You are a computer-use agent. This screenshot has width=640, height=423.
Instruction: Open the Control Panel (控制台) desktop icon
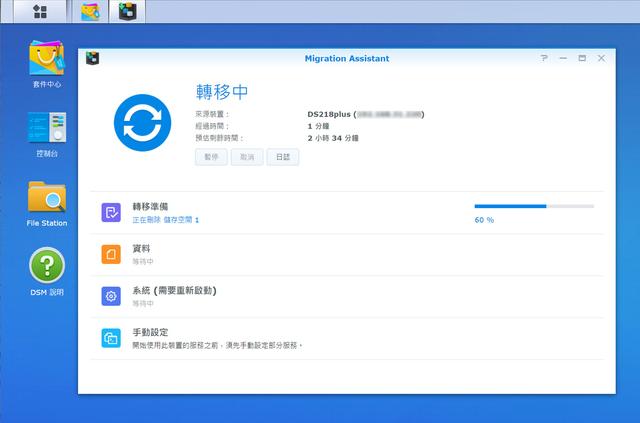pos(47,127)
